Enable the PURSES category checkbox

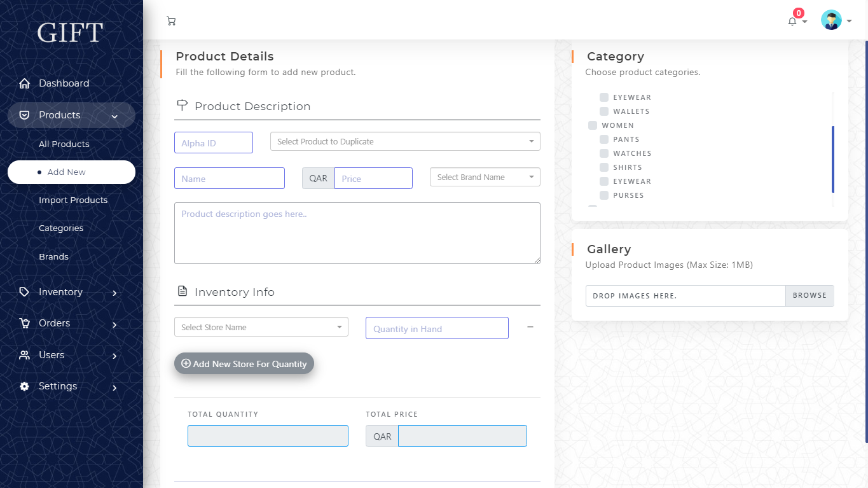(x=604, y=195)
